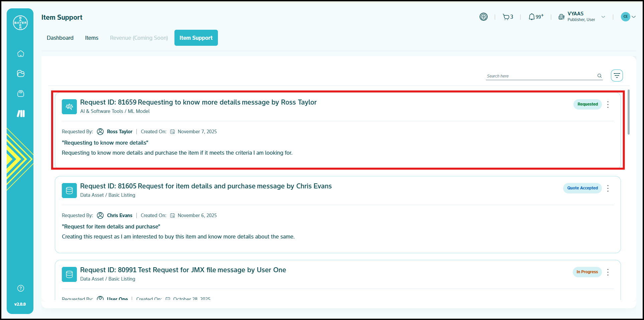Open the filter options button
Screen dimensions: 644x320
click(617, 75)
